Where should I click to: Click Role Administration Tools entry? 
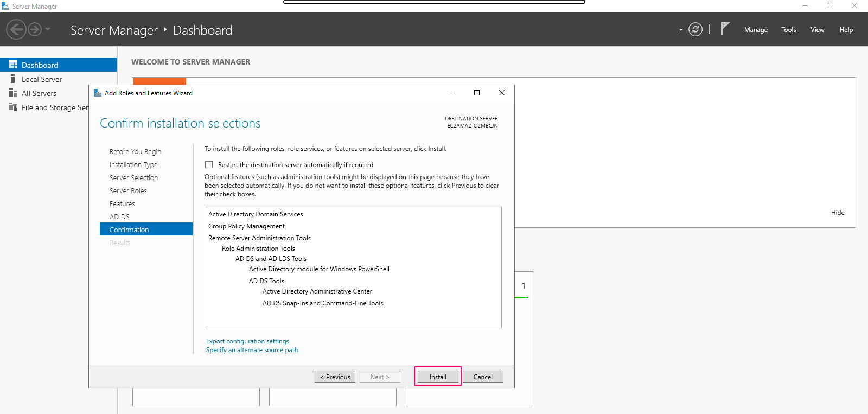click(258, 249)
